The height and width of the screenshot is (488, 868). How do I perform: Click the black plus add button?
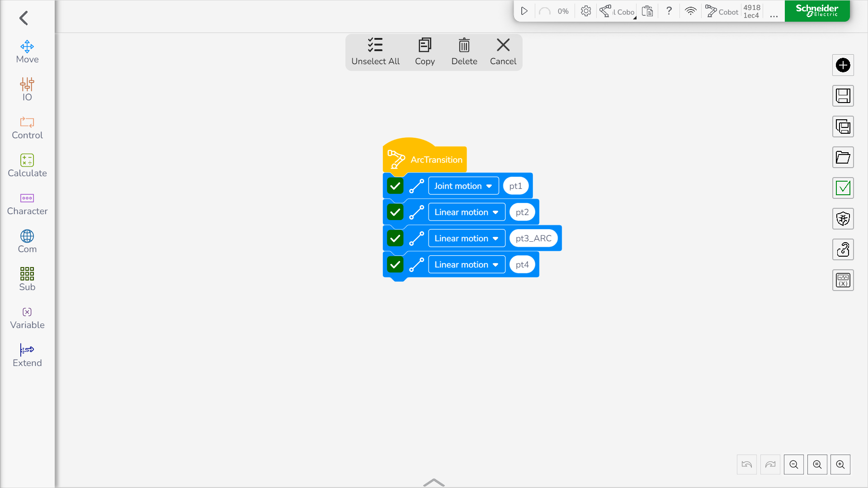pos(843,65)
